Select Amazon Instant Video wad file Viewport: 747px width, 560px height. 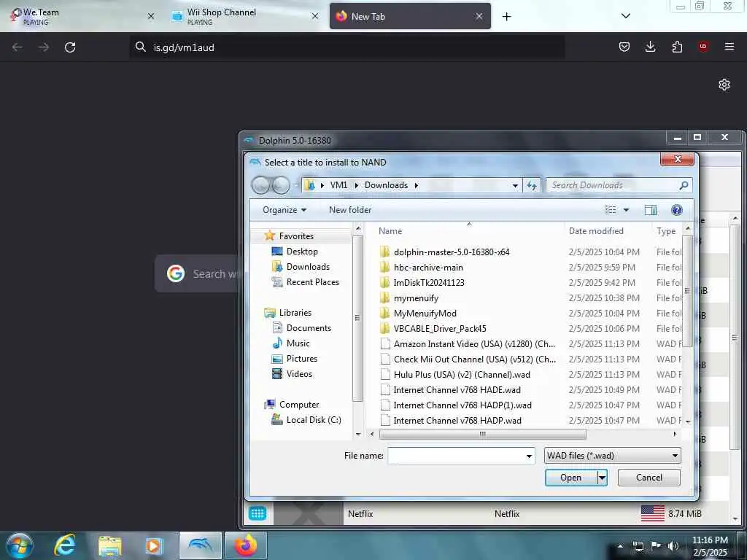[x=473, y=344]
